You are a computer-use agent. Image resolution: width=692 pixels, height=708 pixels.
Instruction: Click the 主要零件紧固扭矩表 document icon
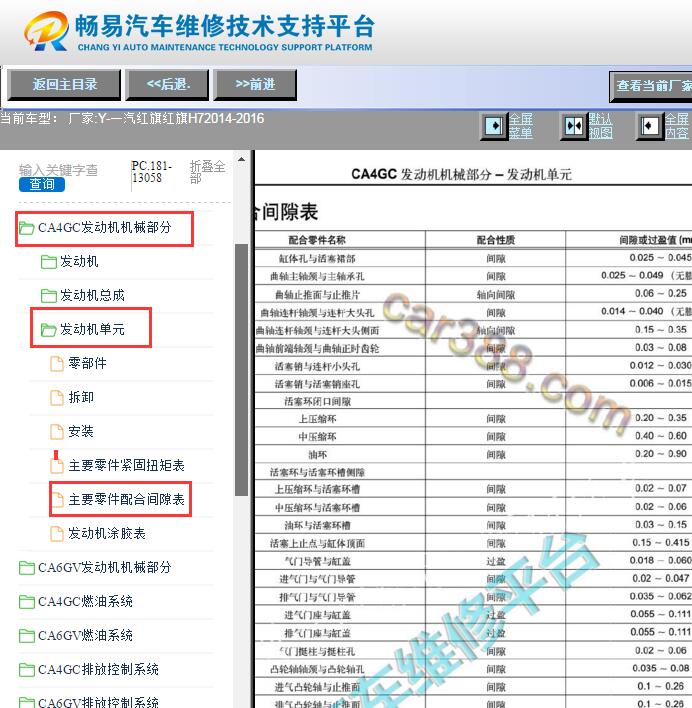pos(56,465)
